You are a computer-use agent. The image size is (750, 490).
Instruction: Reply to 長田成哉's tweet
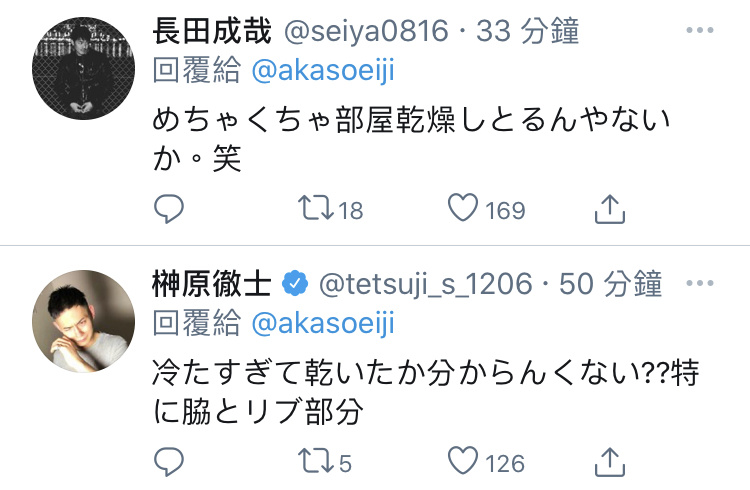tap(168, 209)
